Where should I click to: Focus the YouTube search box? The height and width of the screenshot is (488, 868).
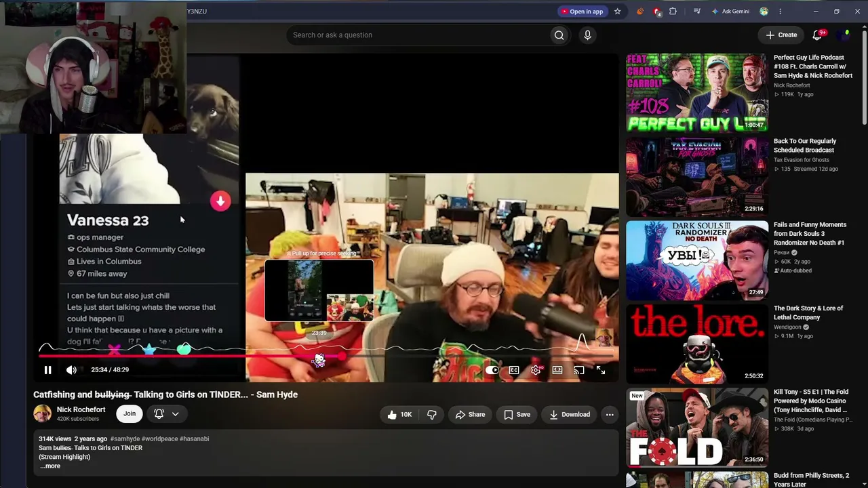point(417,35)
